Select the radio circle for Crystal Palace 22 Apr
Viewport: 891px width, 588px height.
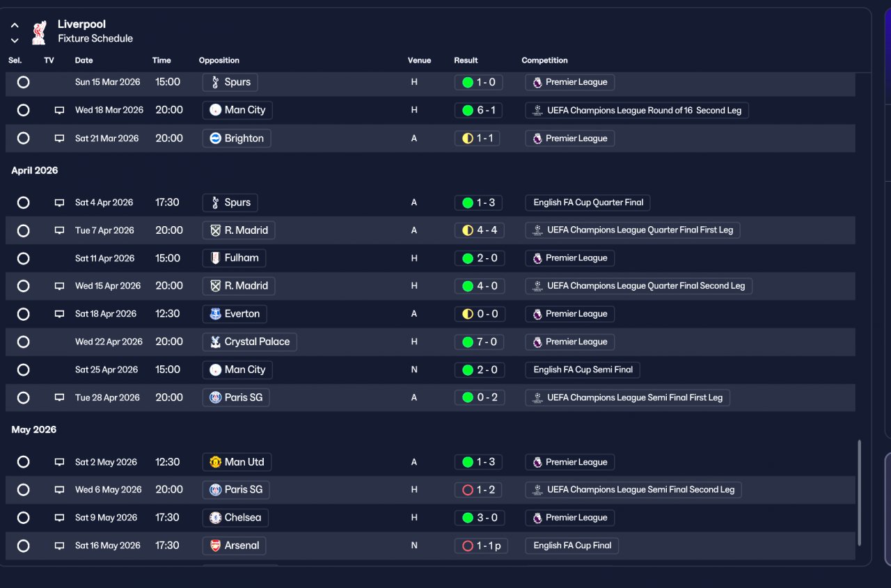(x=23, y=342)
